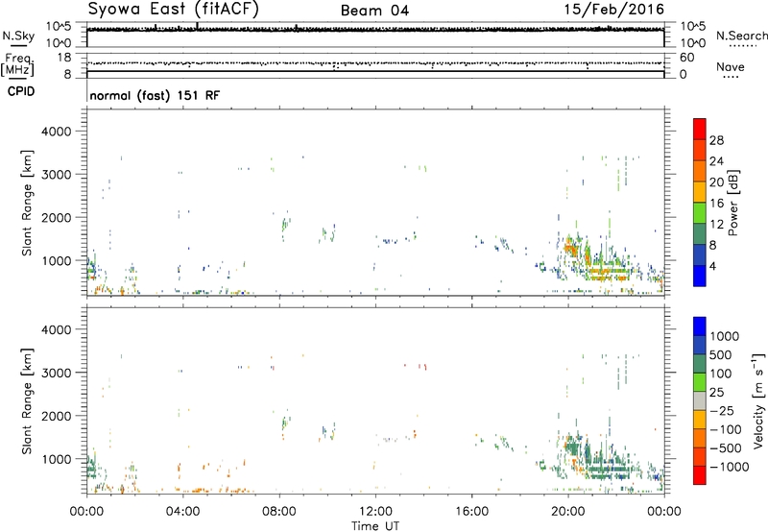
Task: Click the 'Beam 04' label
Action: (374, 11)
